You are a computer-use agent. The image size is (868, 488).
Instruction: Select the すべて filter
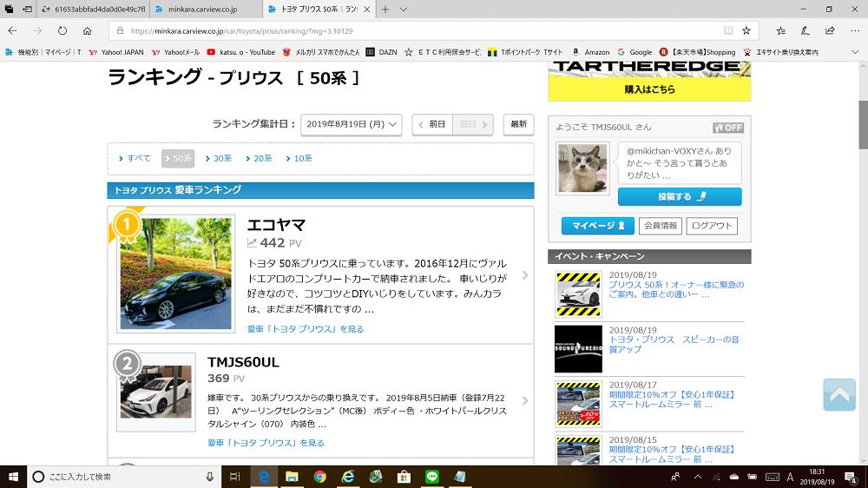click(x=135, y=158)
